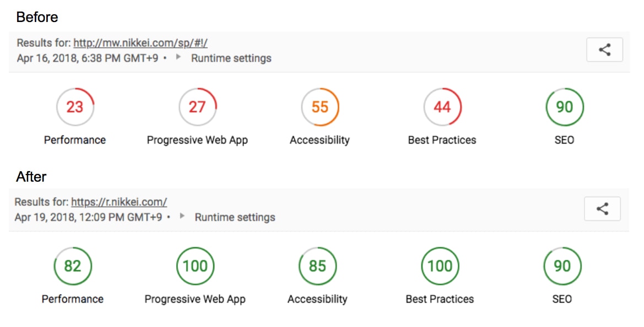The width and height of the screenshot is (644, 327).
Task: Expand Runtime settings in Before report
Action: click(231, 58)
